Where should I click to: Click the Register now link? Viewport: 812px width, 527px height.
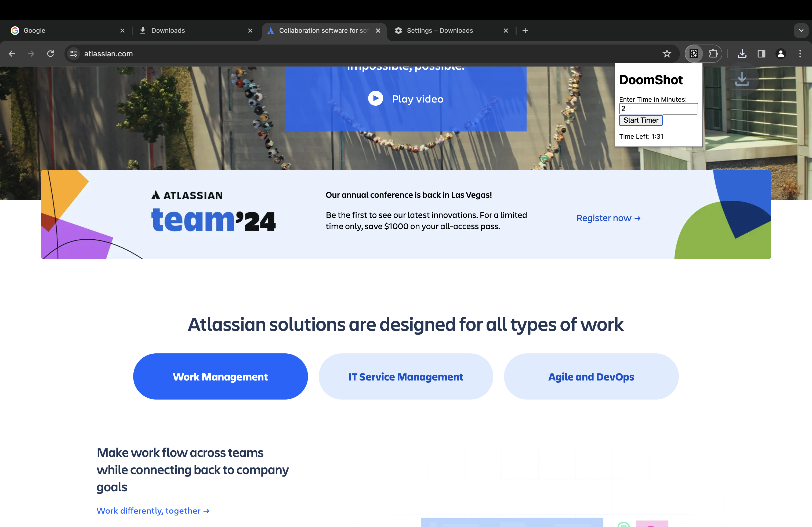(608, 218)
